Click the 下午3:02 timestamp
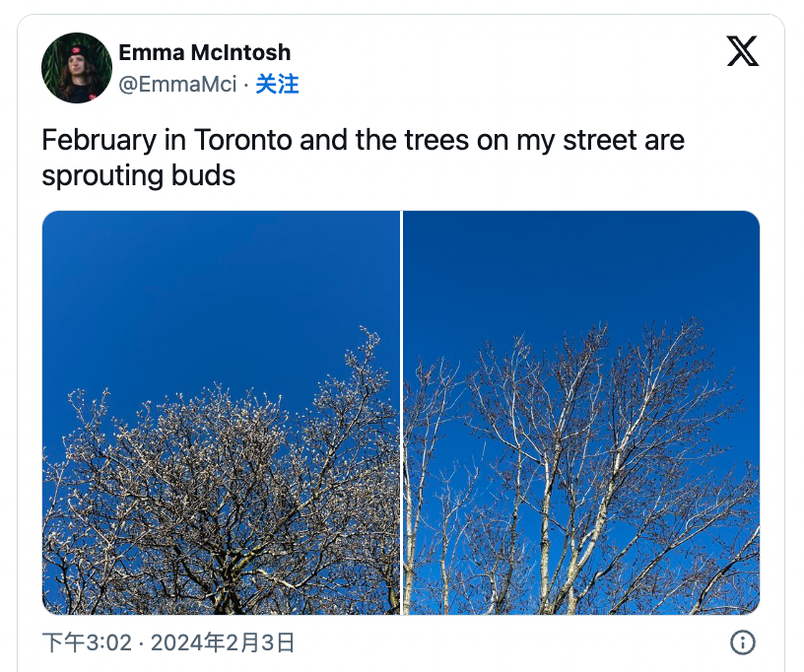 click(87, 642)
